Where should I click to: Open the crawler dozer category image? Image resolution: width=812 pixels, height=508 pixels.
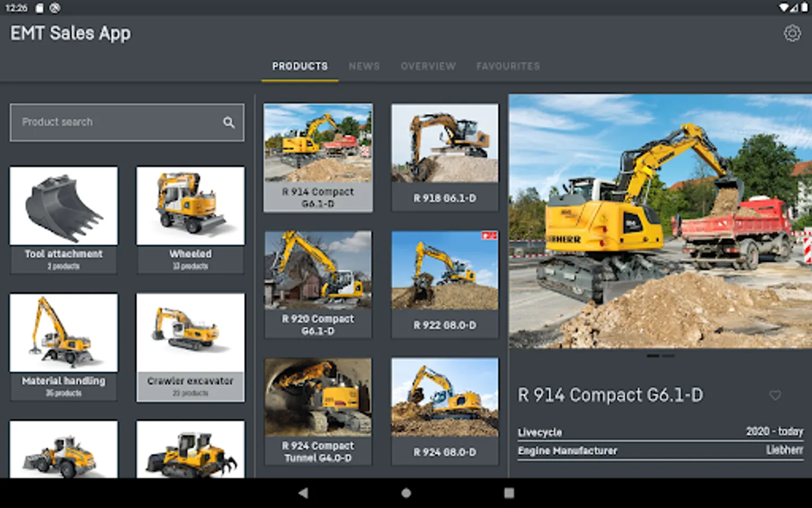(x=191, y=449)
